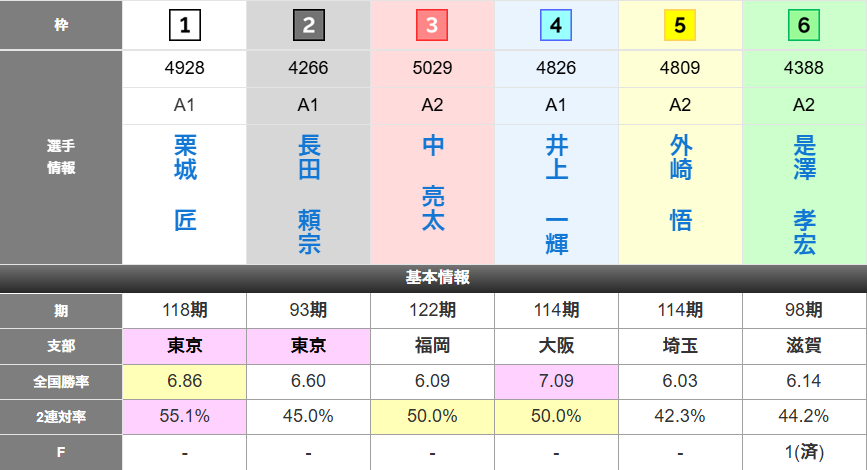Click the 1(済) F count cell
867x470 pixels.
pos(804,452)
